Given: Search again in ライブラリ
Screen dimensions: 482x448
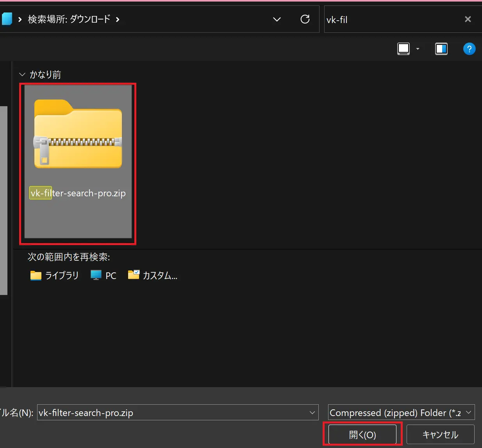Looking at the screenshot, I should click(54, 276).
